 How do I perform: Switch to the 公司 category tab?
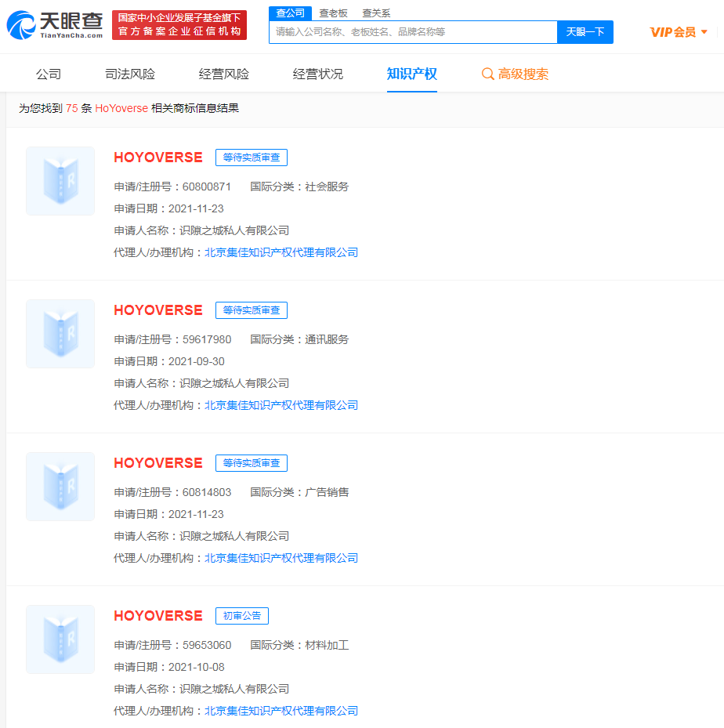49,74
